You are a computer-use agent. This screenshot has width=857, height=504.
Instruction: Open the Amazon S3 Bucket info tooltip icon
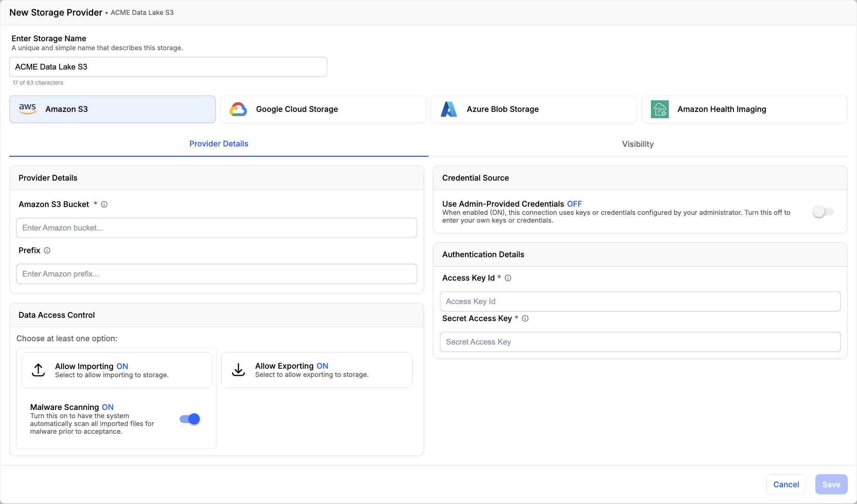(x=104, y=204)
